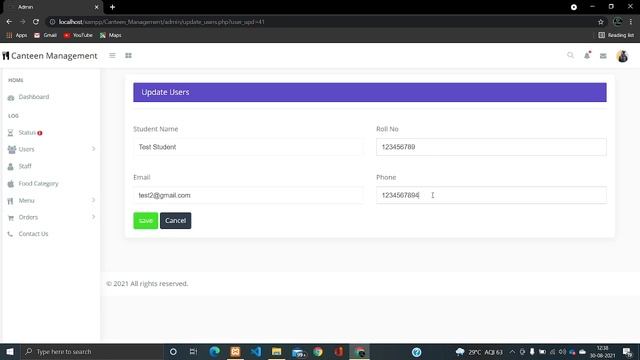The width and height of the screenshot is (640, 360).
Task: Click the Staff person icon
Action: 11,166
